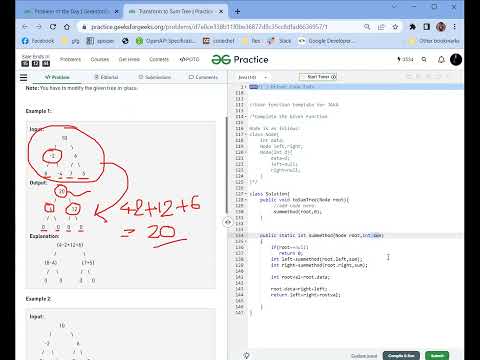Open the Google Developer bookmark
Image resolution: width=480 pixels, height=360 pixels.
pos(327,41)
